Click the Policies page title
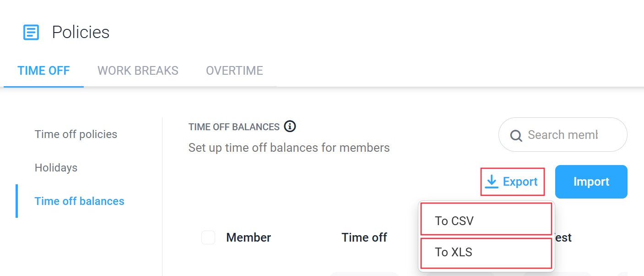 [81, 33]
